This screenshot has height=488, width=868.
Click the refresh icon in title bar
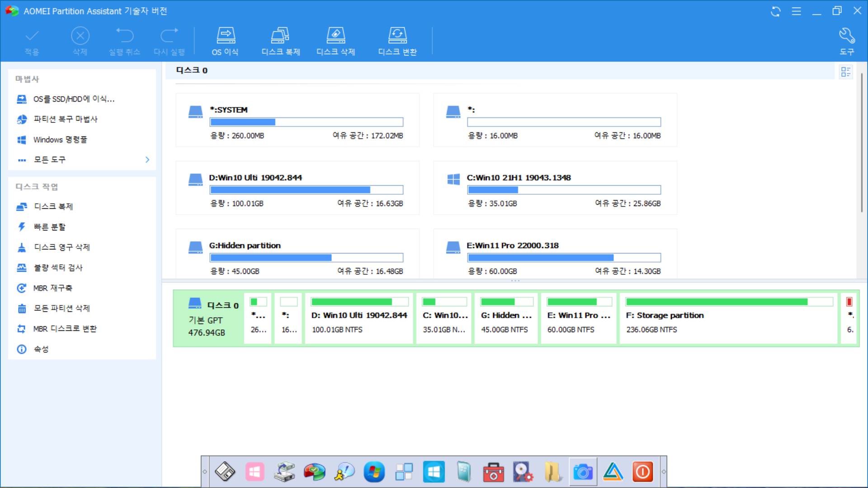coord(776,11)
